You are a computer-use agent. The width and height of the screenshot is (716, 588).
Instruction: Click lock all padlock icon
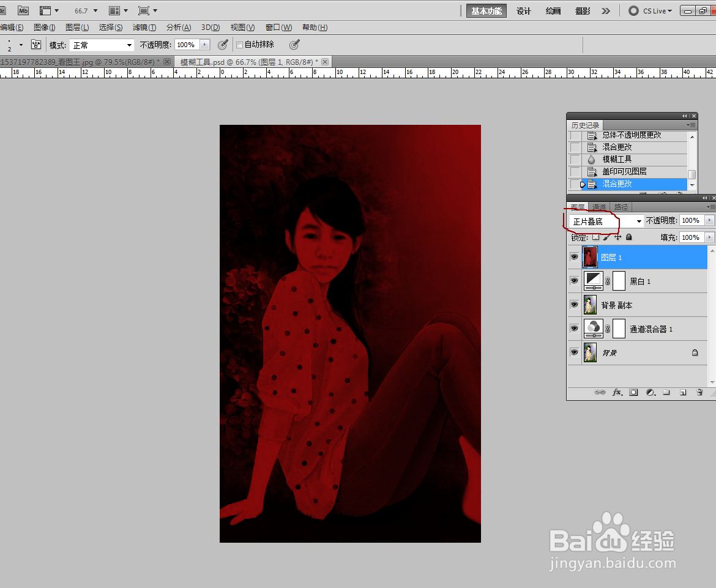pyautogui.click(x=628, y=237)
